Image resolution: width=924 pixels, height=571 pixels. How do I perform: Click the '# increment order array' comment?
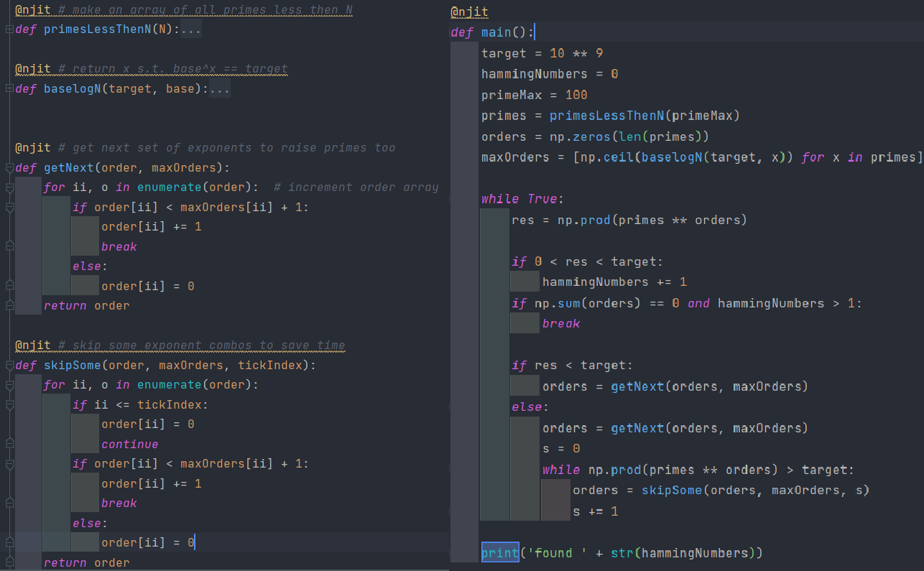click(356, 187)
